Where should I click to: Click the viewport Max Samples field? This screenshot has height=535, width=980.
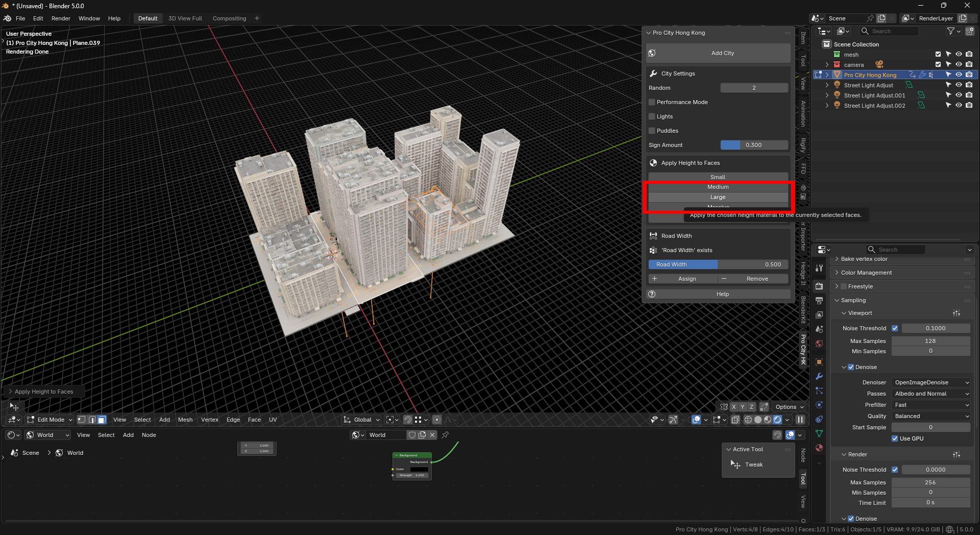point(930,341)
